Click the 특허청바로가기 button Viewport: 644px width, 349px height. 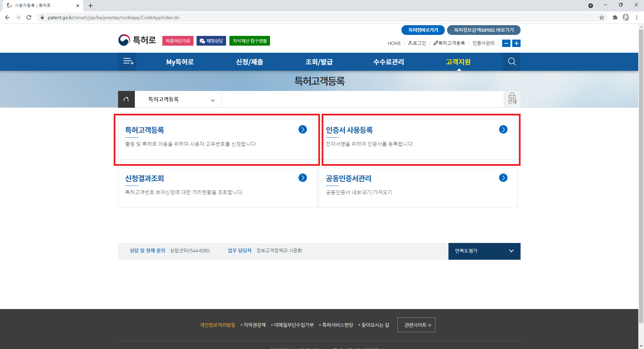click(x=423, y=30)
